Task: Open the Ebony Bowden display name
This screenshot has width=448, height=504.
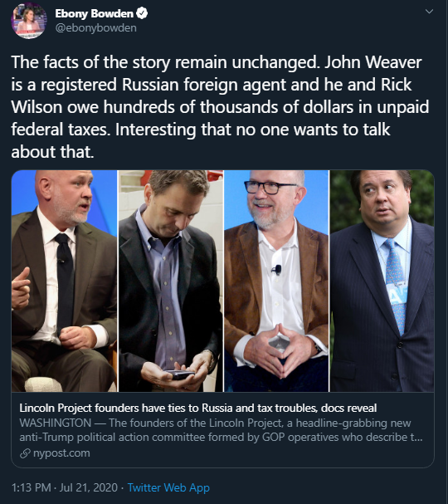Action: (x=94, y=13)
